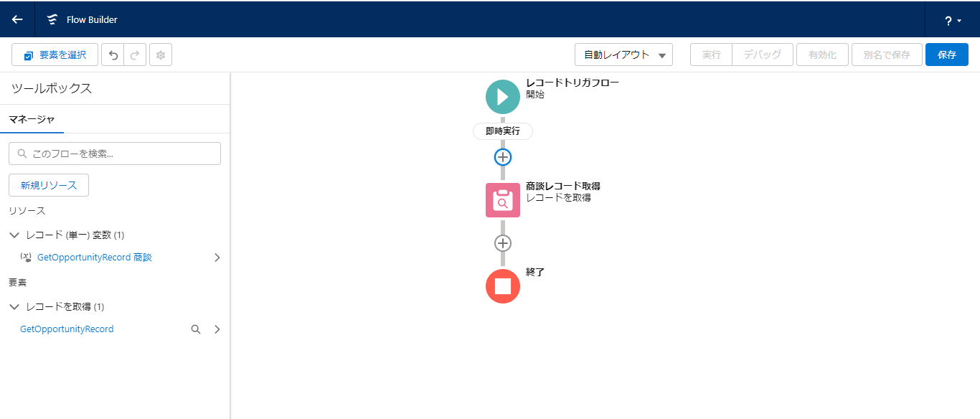
Task: Click the 要素 section heading
Action: click(x=18, y=282)
